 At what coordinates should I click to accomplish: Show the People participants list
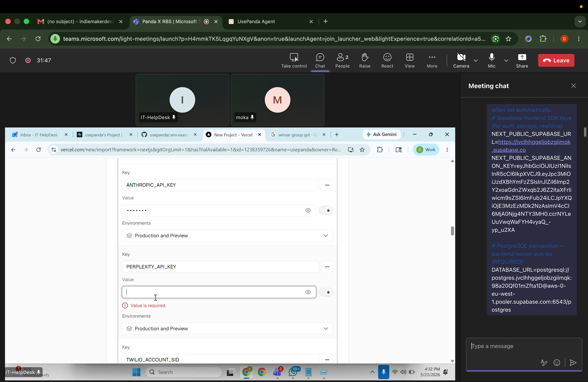342,61
